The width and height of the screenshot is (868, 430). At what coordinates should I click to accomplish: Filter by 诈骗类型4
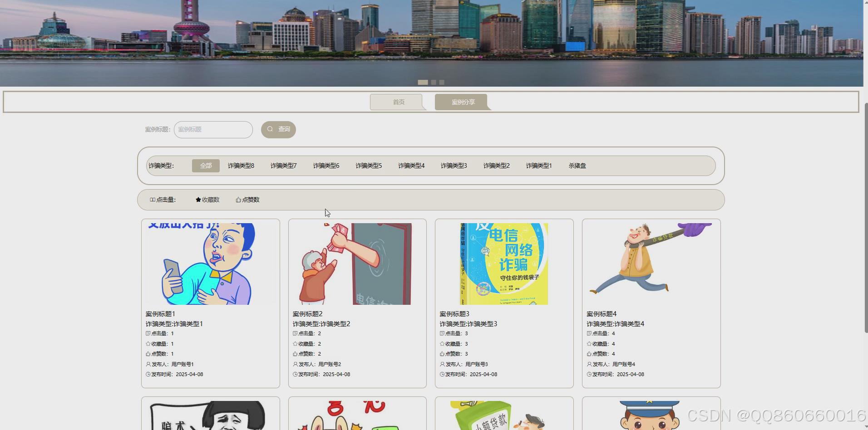click(x=411, y=166)
